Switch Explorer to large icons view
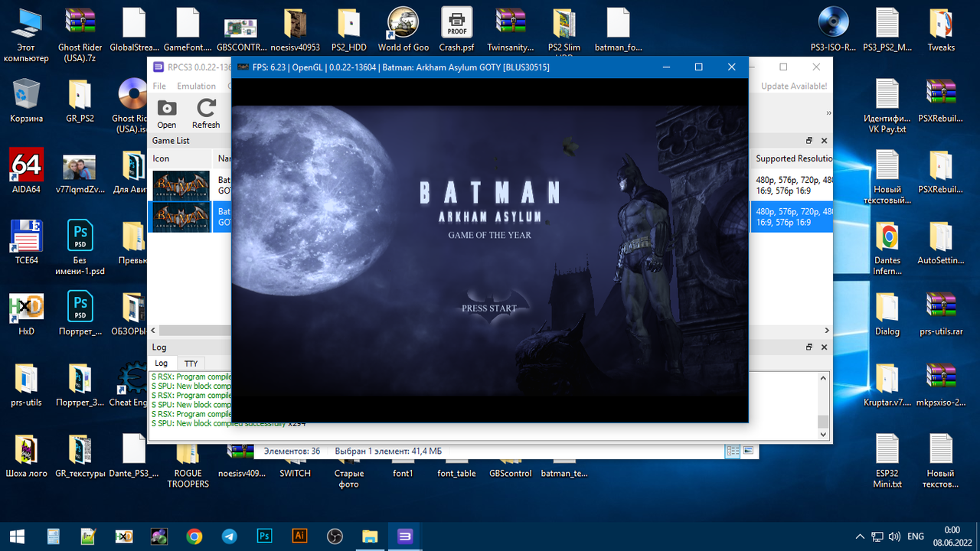This screenshot has height=551, width=980. click(x=748, y=451)
